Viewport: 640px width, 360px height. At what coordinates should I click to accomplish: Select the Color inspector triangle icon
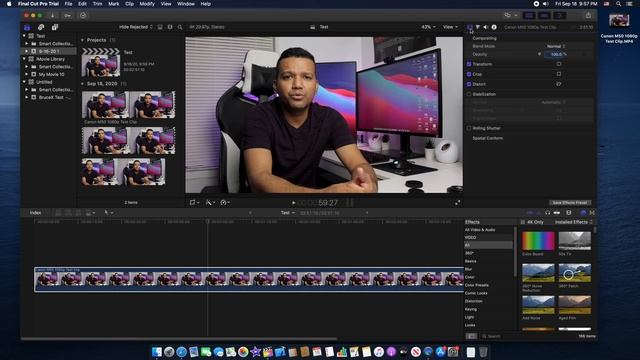pyautogui.click(x=478, y=27)
